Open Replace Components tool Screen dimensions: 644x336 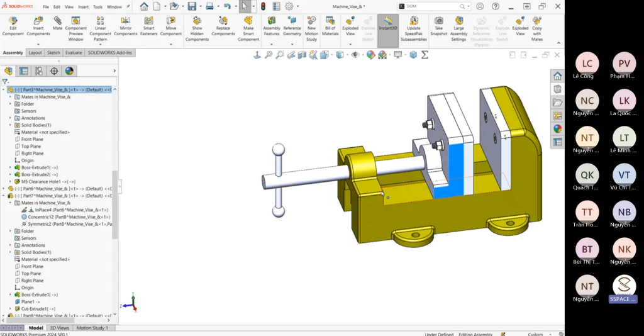[223, 26]
